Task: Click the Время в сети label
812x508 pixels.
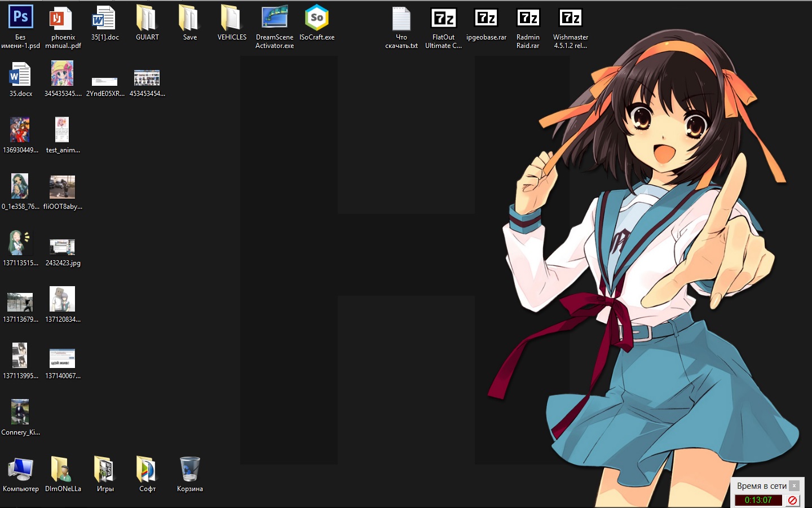Action: click(x=761, y=486)
